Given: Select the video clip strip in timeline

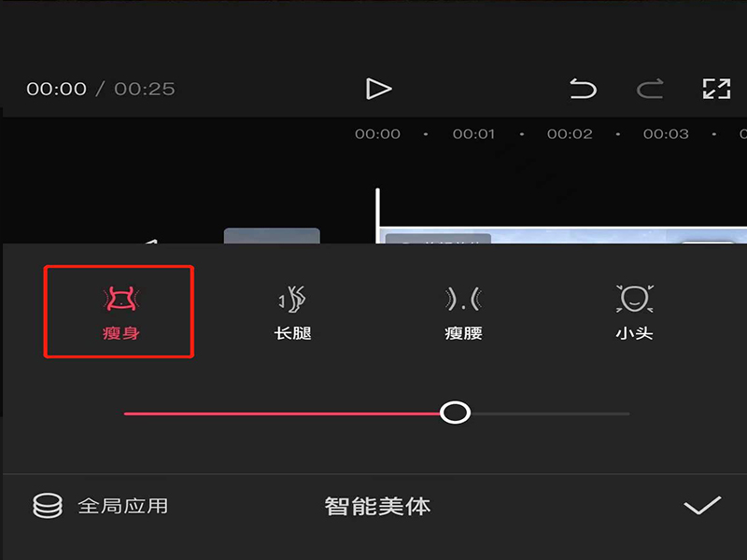Looking at the screenshot, I should tap(563, 236).
